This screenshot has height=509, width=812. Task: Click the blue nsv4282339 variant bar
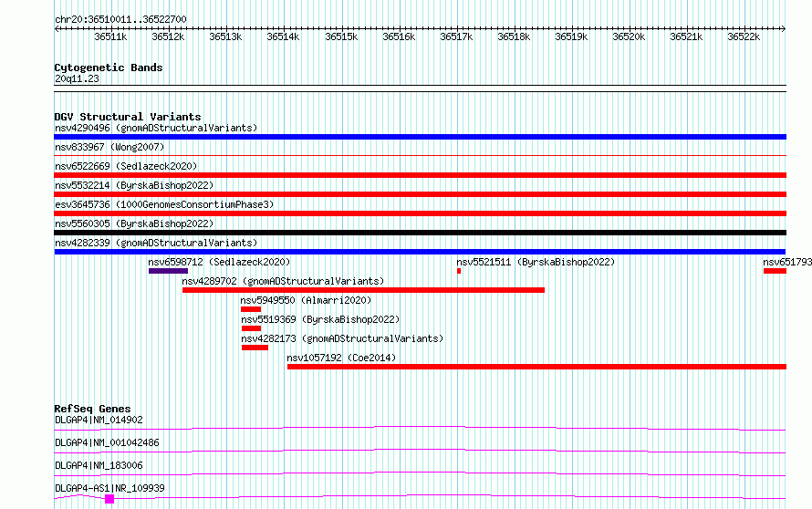[420, 252]
